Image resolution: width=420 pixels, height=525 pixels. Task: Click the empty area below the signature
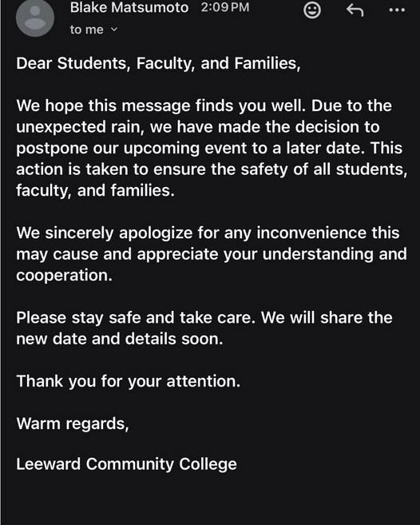coord(210,500)
